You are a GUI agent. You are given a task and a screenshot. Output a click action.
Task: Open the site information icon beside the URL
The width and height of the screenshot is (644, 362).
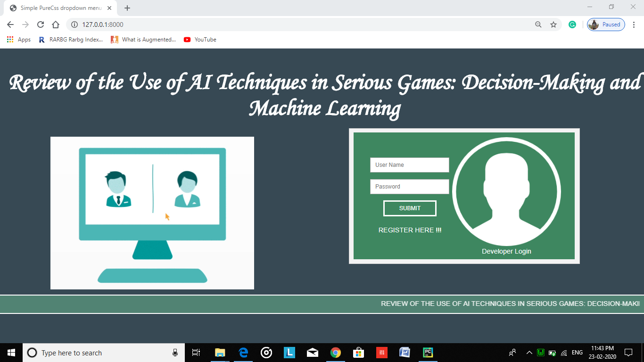tap(74, 25)
